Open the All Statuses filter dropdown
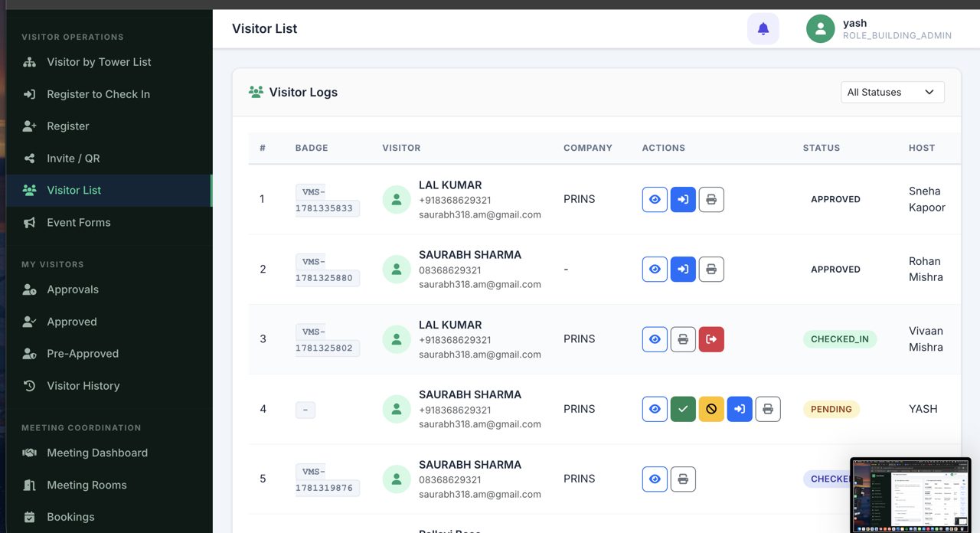Image resolution: width=980 pixels, height=533 pixels. click(x=892, y=92)
